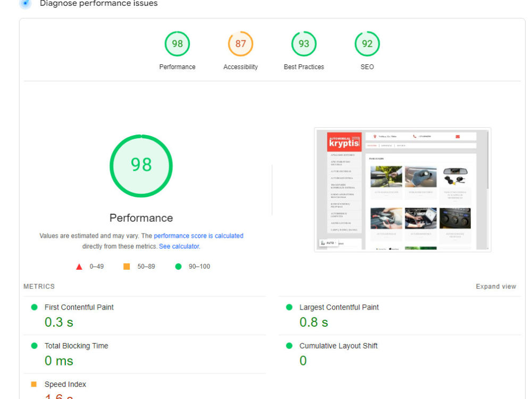532x399 pixels.
Task: Click the Accessibility label under score 87
Action: tap(240, 67)
